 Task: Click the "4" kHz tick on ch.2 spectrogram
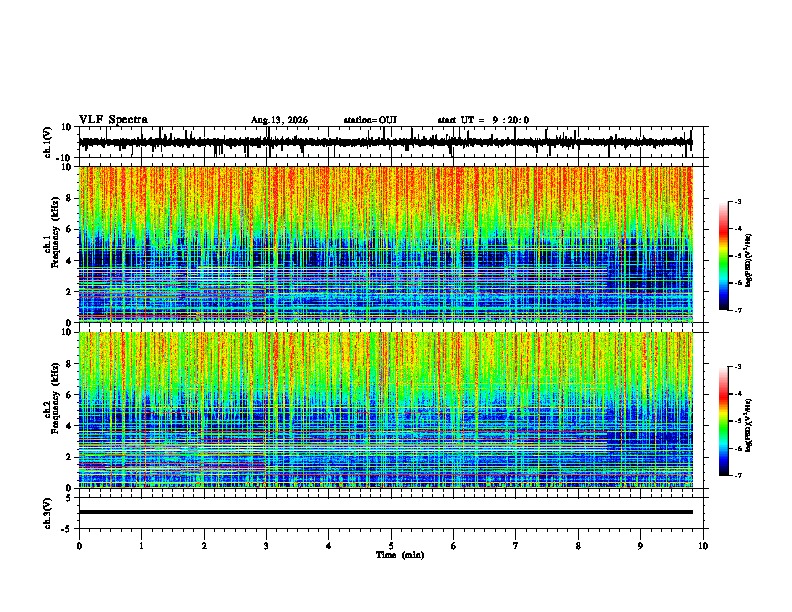(x=70, y=426)
